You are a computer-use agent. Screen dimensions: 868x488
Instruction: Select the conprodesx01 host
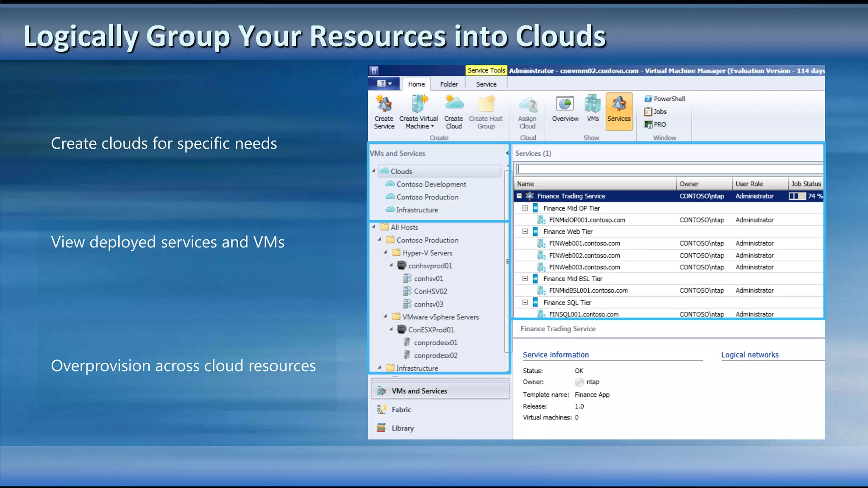[x=430, y=343]
